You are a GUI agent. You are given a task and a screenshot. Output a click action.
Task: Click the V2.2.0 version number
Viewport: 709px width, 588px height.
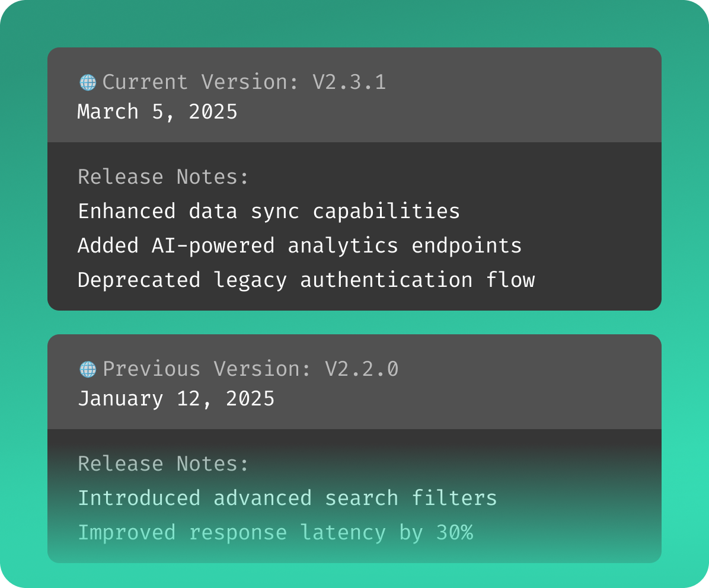362,369
